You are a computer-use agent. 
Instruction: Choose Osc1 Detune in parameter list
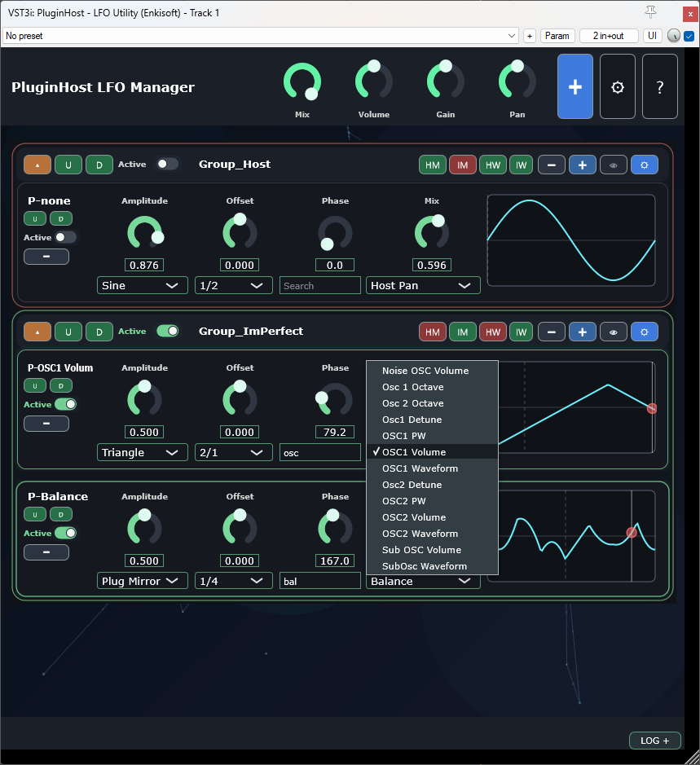432,420
